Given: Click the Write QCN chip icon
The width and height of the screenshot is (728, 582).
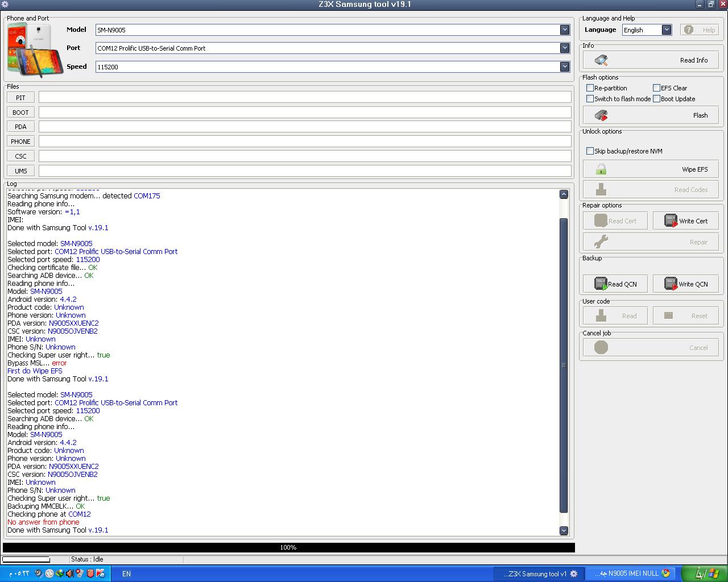Looking at the screenshot, I should tap(671, 284).
